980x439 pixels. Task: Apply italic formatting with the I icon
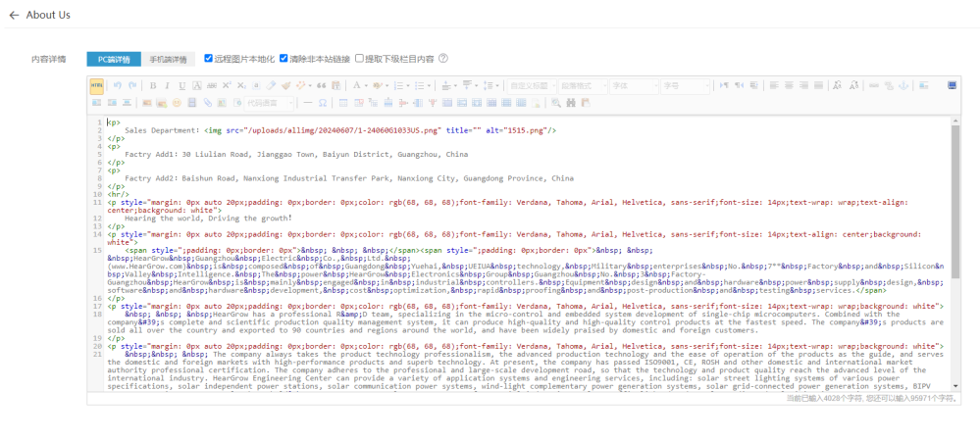168,85
